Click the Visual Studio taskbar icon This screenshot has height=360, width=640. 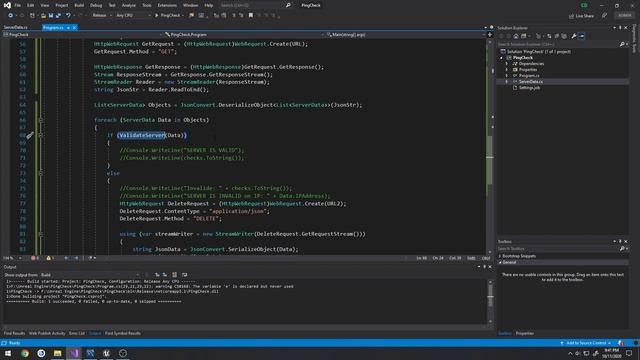(74, 353)
